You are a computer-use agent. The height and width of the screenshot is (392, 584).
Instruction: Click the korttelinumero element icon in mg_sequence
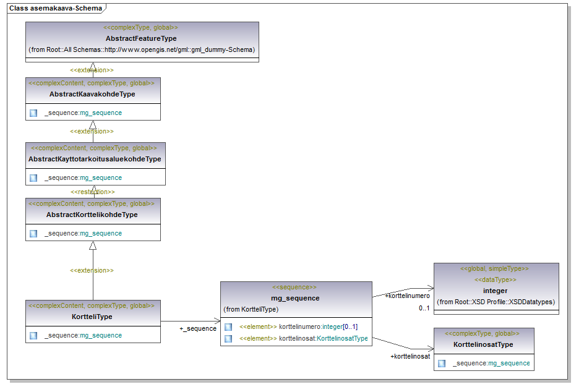(x=228, y=326)
